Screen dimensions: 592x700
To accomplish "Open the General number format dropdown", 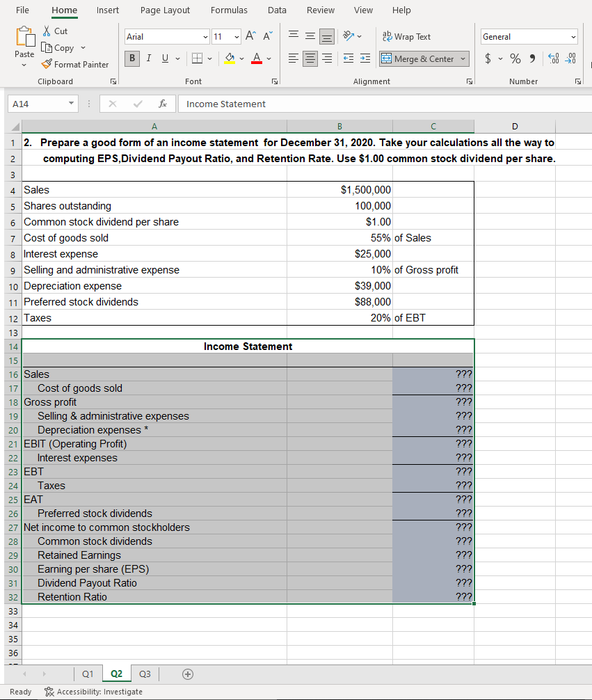I will tap(573, 37).
